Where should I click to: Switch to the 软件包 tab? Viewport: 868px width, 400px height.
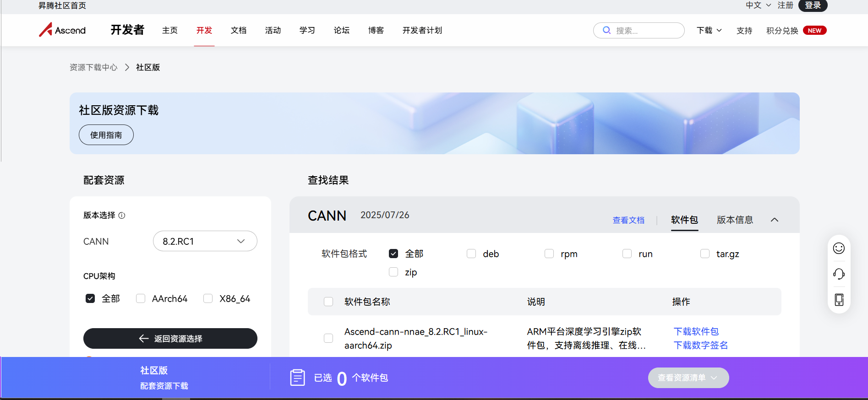684,220
